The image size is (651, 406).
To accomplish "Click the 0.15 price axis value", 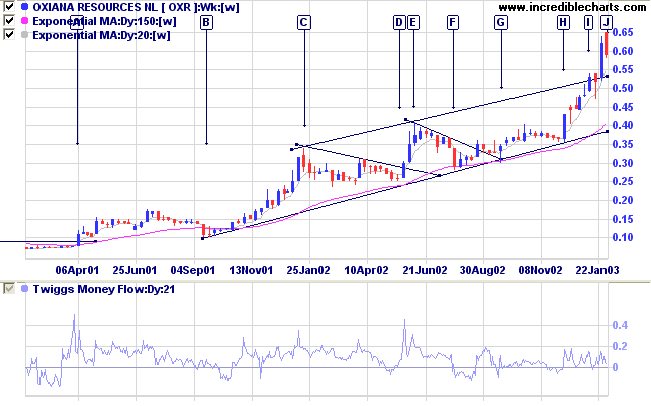I will tap(623, 219).
